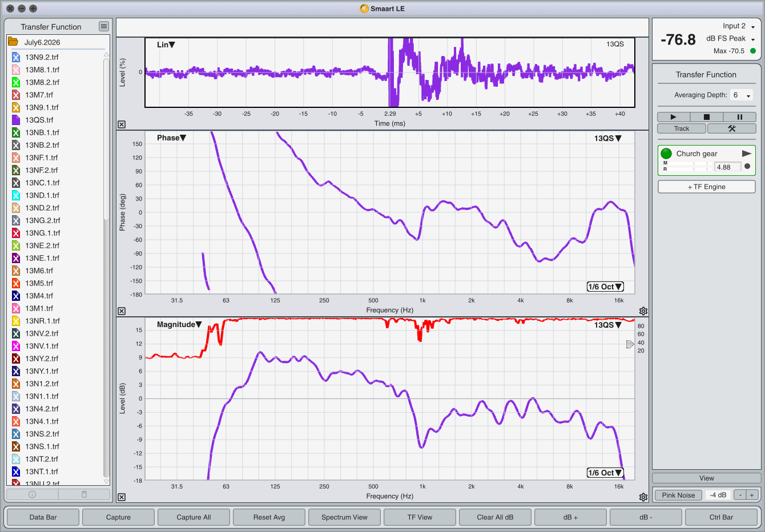Screen dimensions: 765x532
Task: Open the 1/6 Oct smoothing dropdown on phase plot
Action: click(x=605, y=287)
